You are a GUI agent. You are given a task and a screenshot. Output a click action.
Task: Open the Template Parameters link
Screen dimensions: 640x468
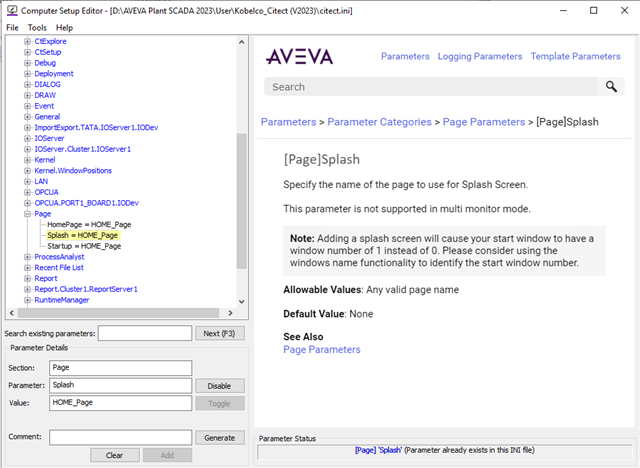(x=575, y=56)
